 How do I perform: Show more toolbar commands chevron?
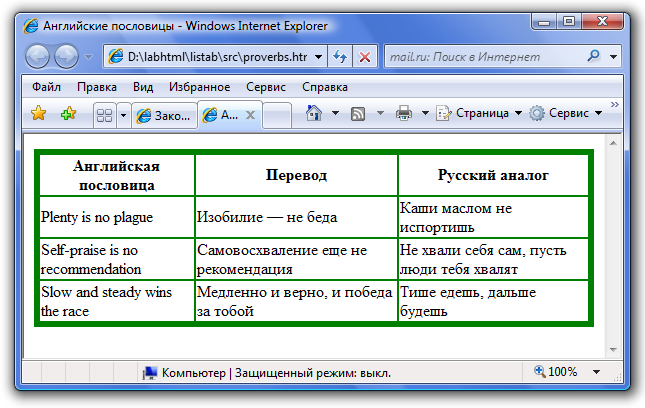(615, 104)
